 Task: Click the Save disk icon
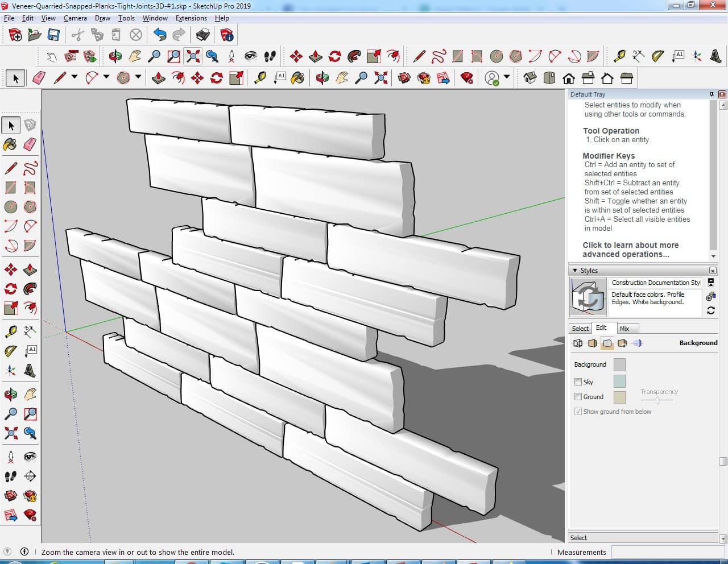point(53,35)
